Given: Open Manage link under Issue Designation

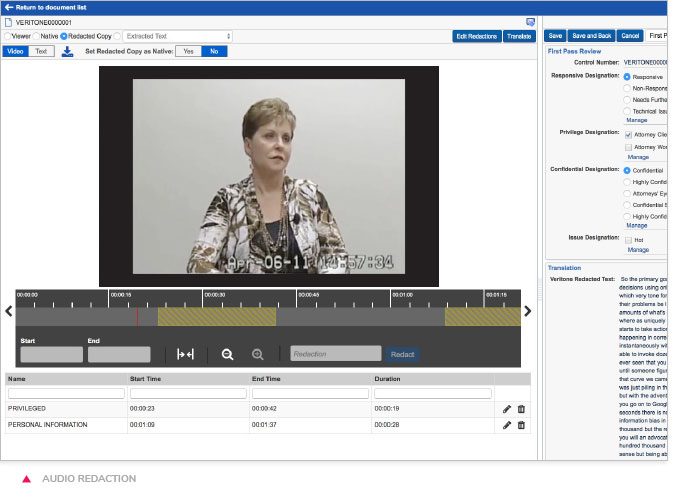Looking at the screenshot, I should (638, 250).
